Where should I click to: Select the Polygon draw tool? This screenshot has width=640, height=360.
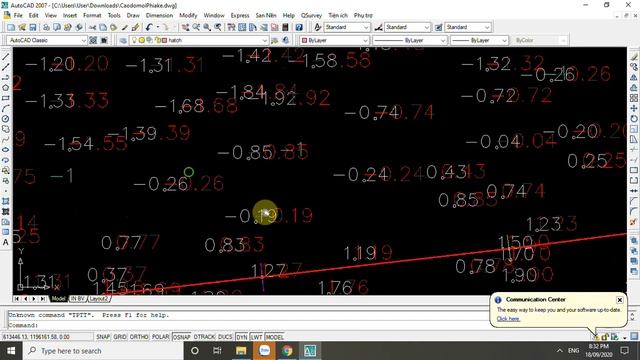pos(5,87)
